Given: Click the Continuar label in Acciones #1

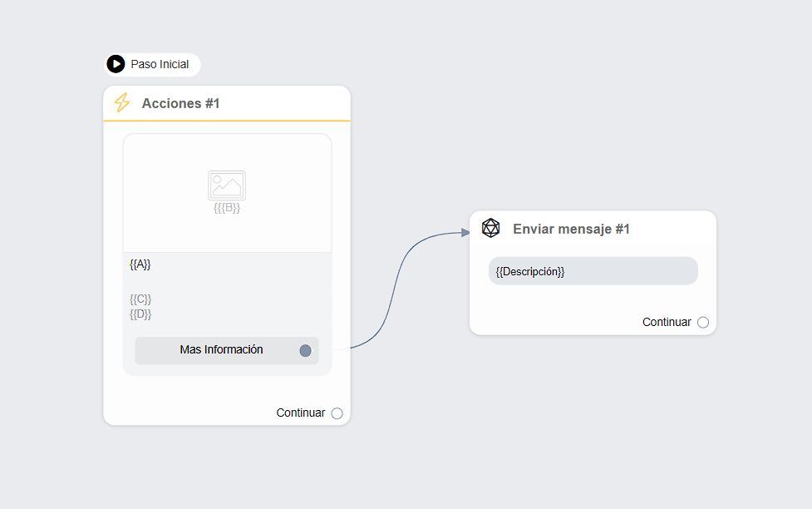Looking at the screenshot, I should coord(300,413).
